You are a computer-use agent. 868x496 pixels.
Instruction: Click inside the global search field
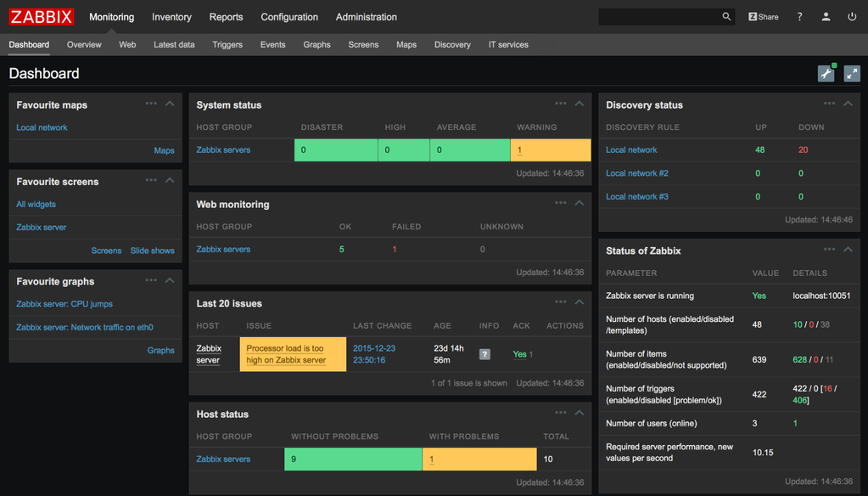[662, 16]
